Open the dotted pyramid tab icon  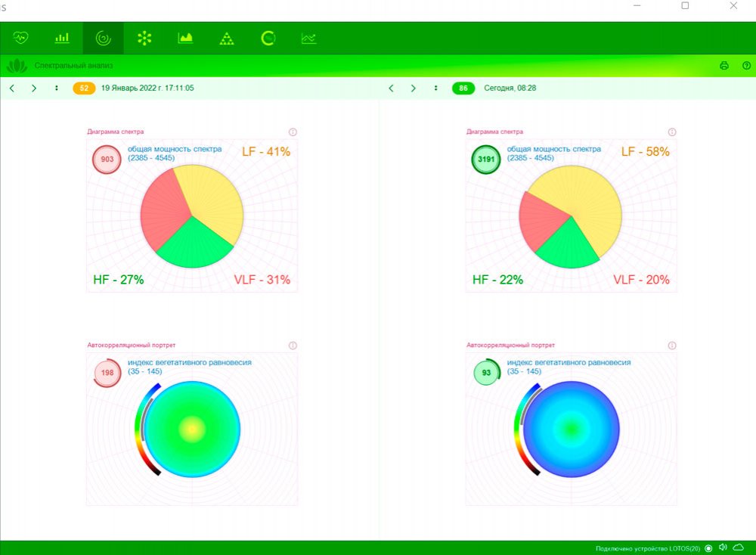coord(227,38)
